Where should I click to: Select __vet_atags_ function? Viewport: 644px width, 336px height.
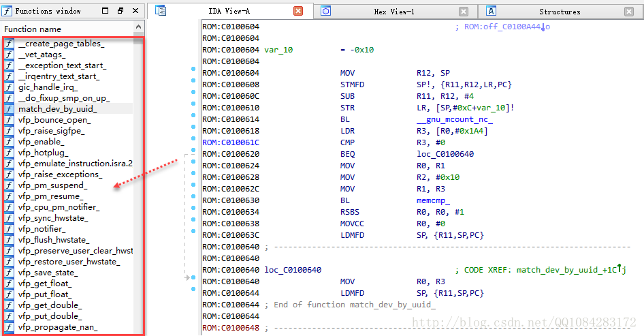[x=42, y=55]
